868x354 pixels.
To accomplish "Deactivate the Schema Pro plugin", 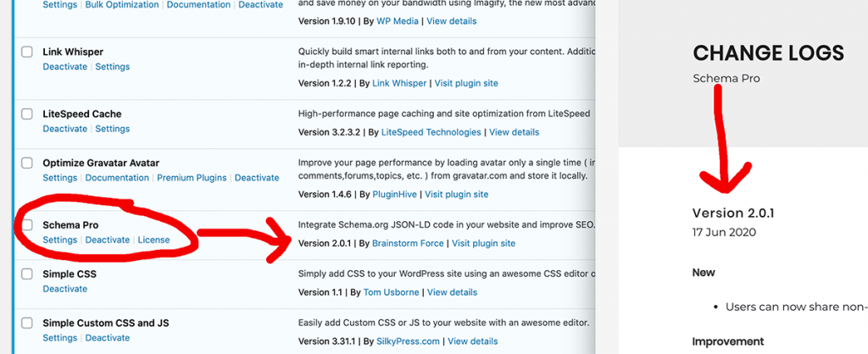I will (x=108, y=240).
